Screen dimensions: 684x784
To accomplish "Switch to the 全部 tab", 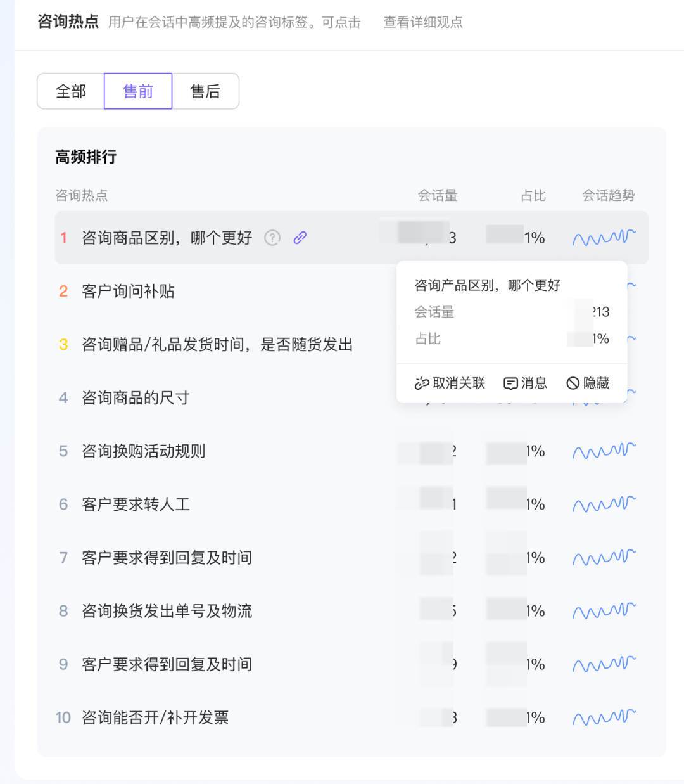I will [71, 91].
